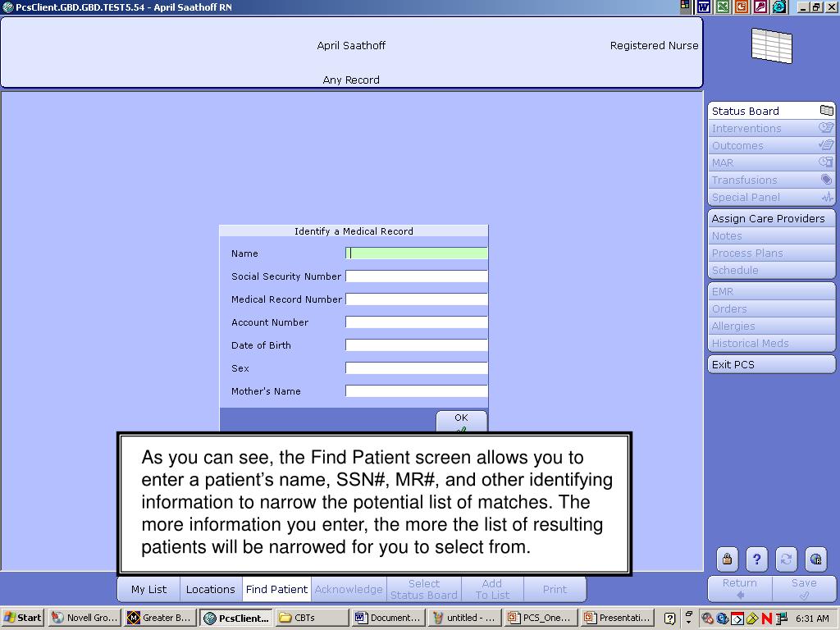Click the Outcomes side button
The width and height of the screenshot is (840, 630).
tap(771, 145)
